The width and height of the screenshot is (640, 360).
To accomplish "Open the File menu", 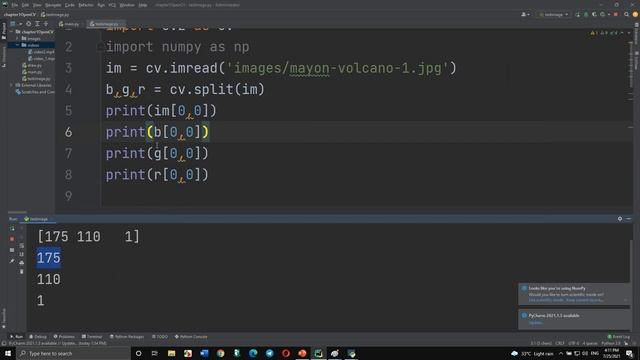I will click(15, 5).
